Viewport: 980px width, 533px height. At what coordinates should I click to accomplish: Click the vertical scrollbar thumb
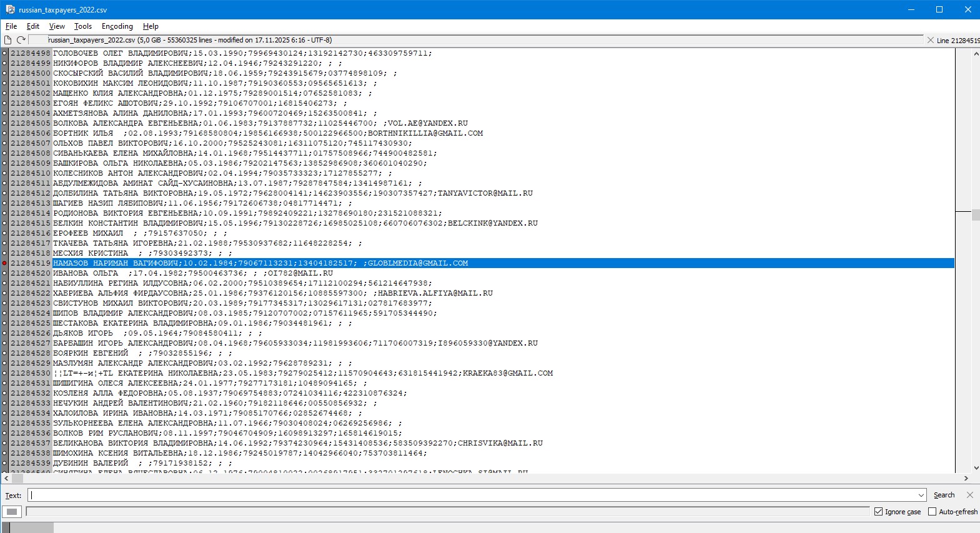click(x=975, y=215)
